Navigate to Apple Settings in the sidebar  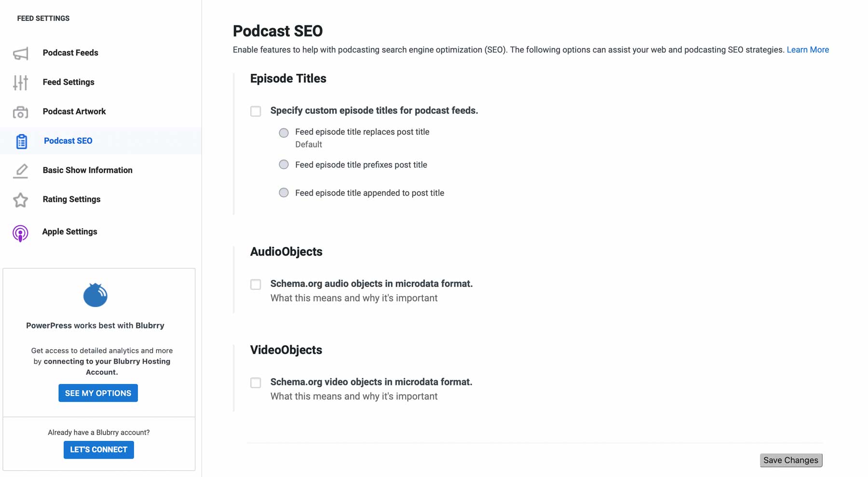(x=69, y=232)
